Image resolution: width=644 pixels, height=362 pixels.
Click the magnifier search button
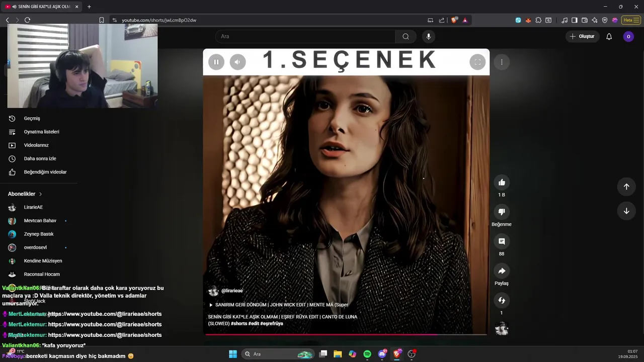pos(406,36)
